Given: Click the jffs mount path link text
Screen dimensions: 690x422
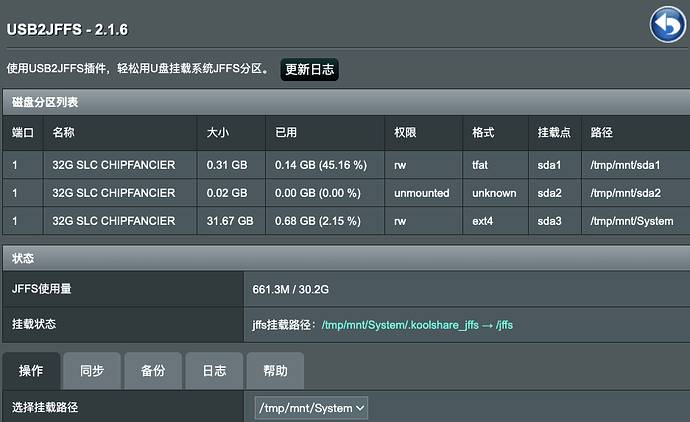Looking at the screenshot, I should click(417, 325).
